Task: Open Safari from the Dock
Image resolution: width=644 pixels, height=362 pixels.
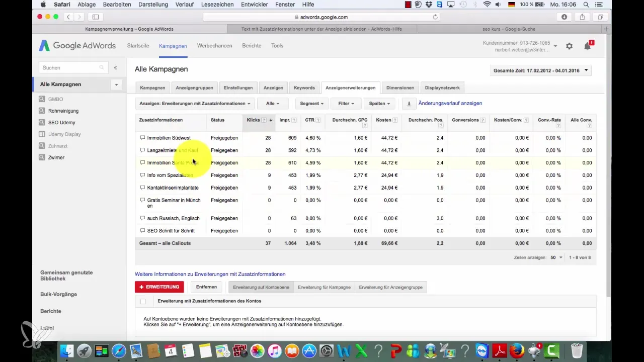Action: click(x=119, y=350)
